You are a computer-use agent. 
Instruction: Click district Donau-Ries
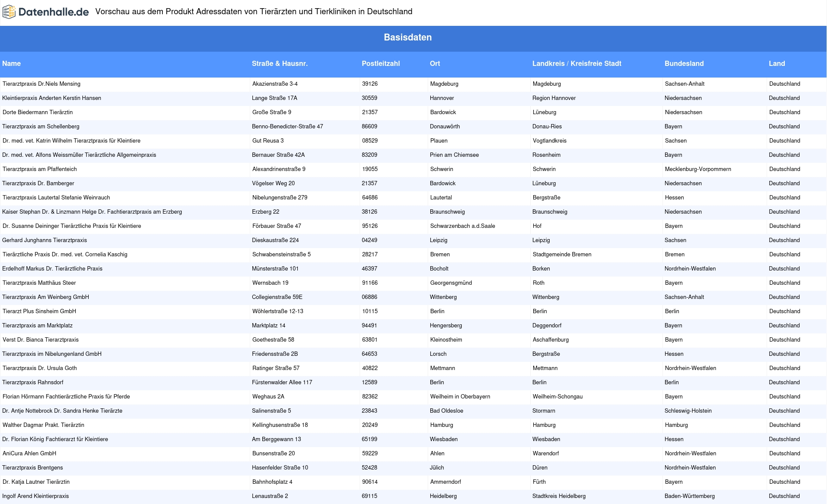coord(547,127)
